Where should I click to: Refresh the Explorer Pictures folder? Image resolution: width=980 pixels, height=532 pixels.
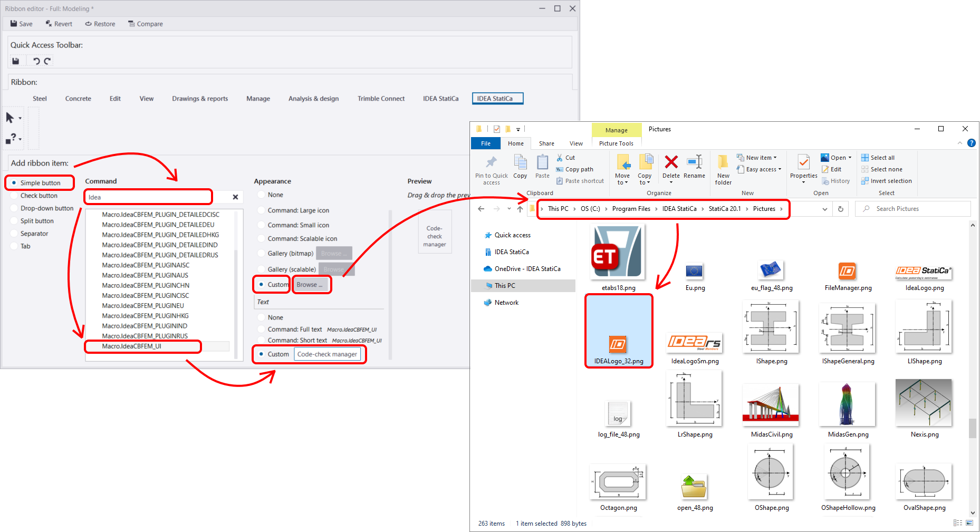point(841,209)
